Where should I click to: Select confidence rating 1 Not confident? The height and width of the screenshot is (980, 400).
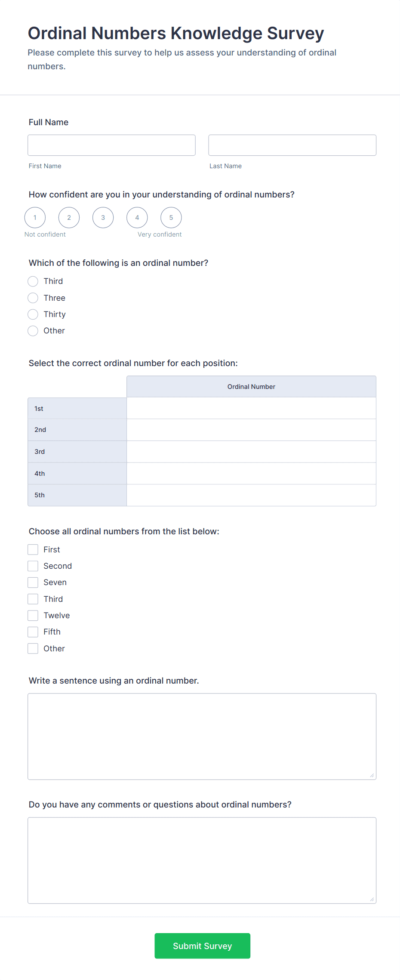(35, 217)
